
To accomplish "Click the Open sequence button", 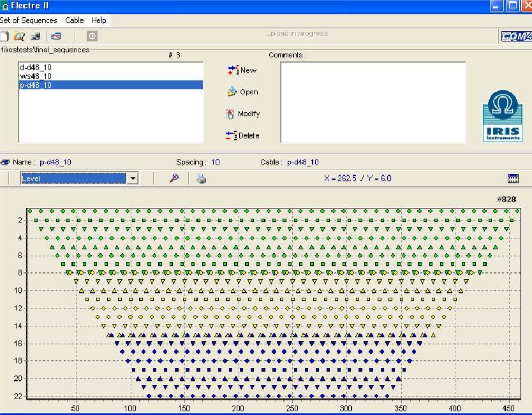I will coord(242,92).
